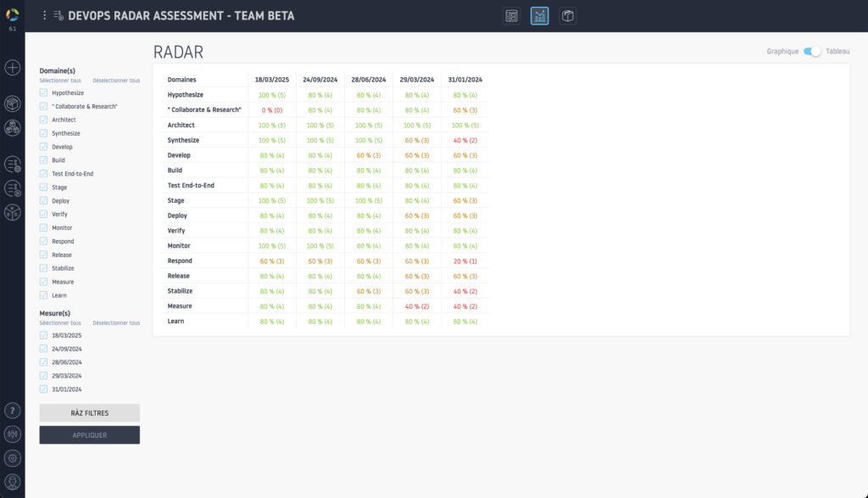Image resolution: width=868 pixels, height=498 pixels.
Task: Open the three-dot menu beside title
Action: pos(45,15)
